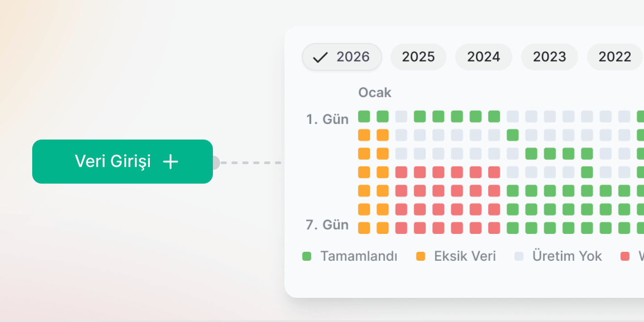Switch to the 2024 tab
This screenshot has width=644, height=322.
point(483,57)
